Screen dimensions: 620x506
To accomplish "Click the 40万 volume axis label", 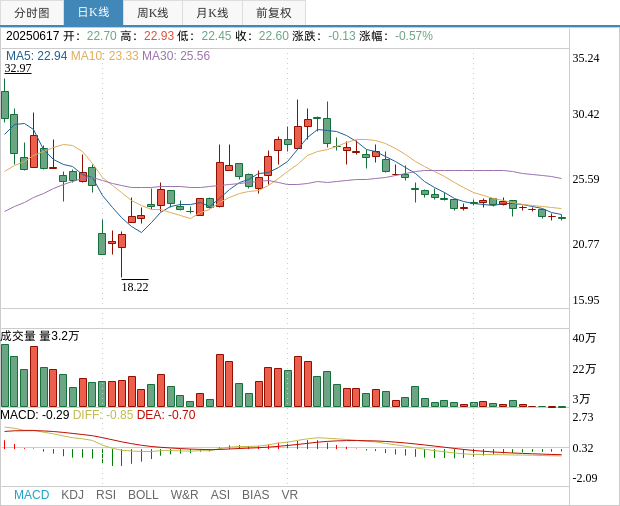I will (x=584, y=338).
